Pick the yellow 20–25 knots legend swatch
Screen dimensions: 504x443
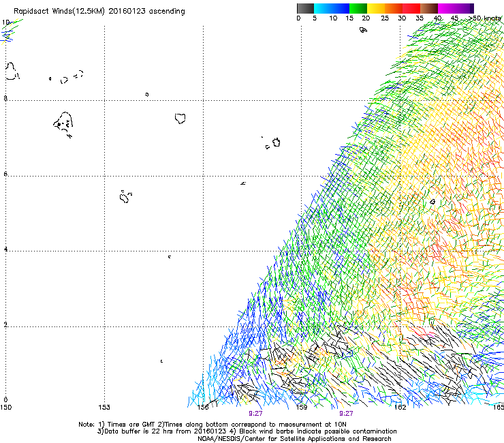[376, 8]
